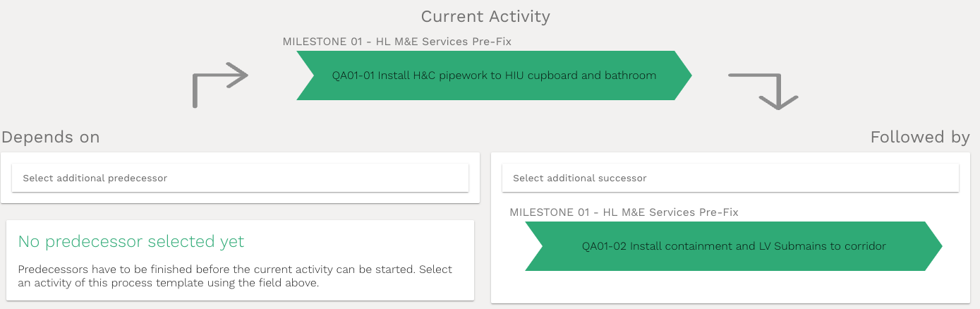Click the predecessor arrow icon left of activity

[x=219, y=85]
